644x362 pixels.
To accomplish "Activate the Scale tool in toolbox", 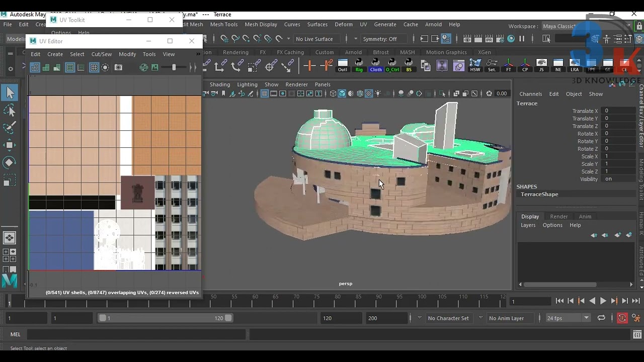I will [x=10, y=180].
